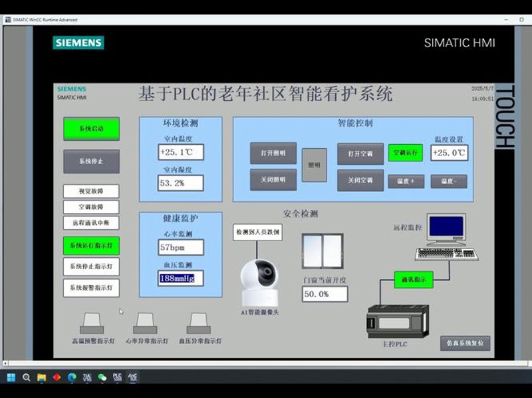Click the 打开空调 button
The image size is (532, 398).
click(360, 153)
